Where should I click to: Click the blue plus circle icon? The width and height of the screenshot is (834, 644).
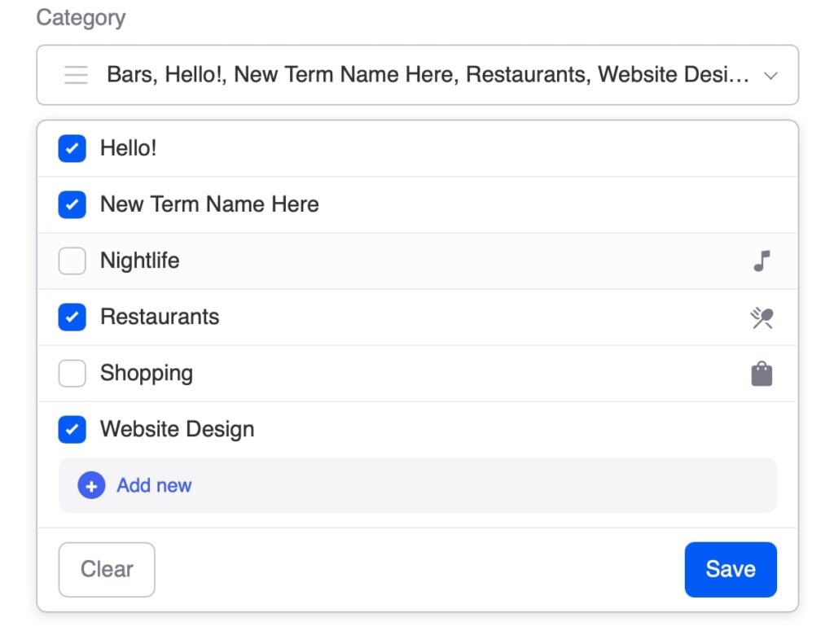pos(91,486)
